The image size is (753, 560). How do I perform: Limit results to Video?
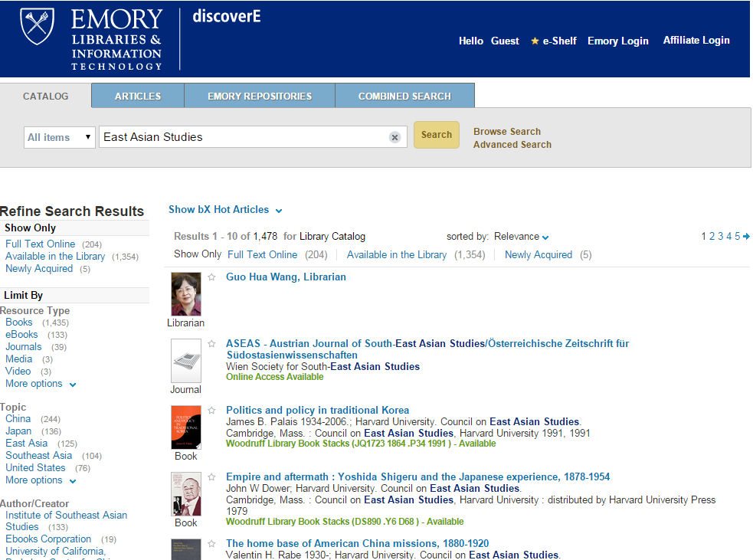pos(18,372)
